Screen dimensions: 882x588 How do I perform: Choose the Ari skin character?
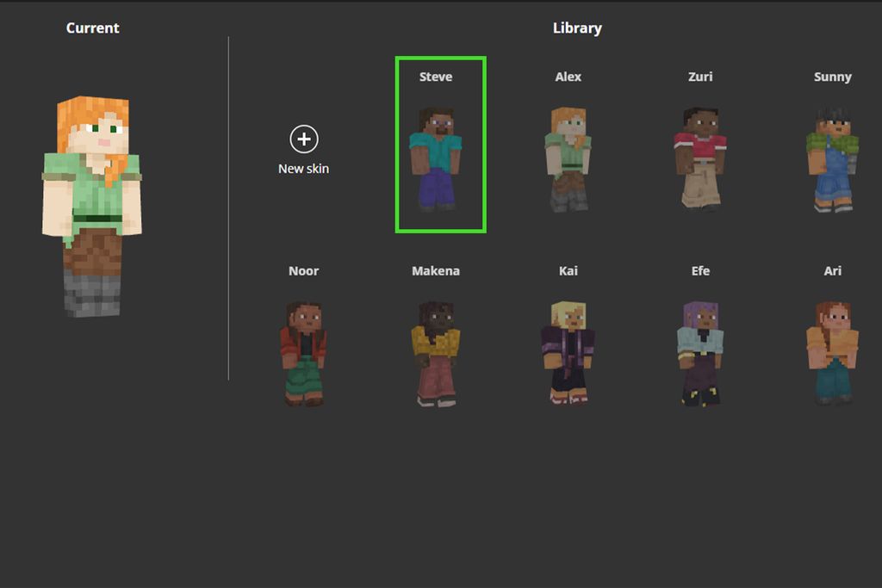click(x=833, y=352)
